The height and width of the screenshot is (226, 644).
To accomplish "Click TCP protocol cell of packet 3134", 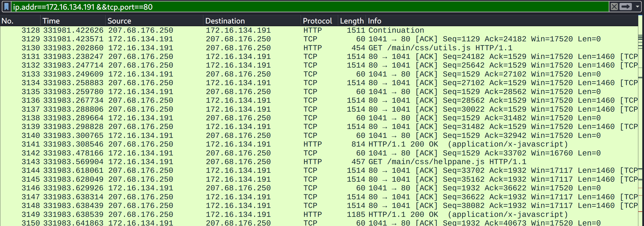I will [x=310, y=83].
